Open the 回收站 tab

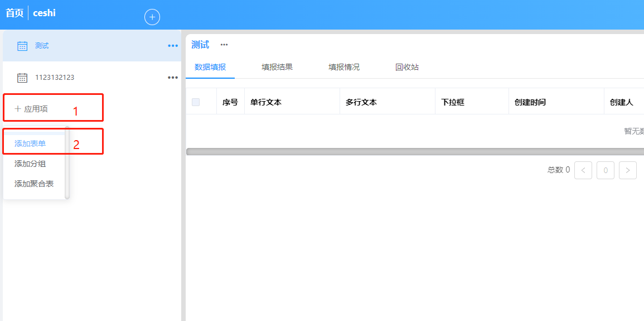click(407, 67)
